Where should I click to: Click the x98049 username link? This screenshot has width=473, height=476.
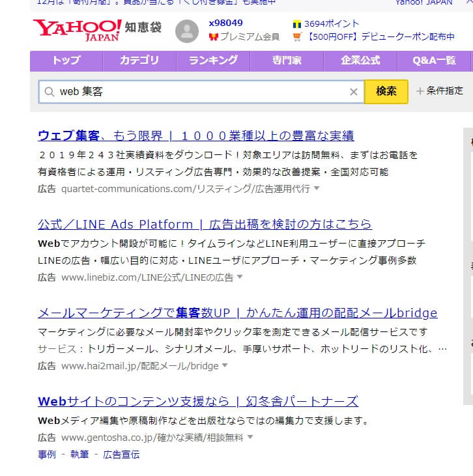225,23
